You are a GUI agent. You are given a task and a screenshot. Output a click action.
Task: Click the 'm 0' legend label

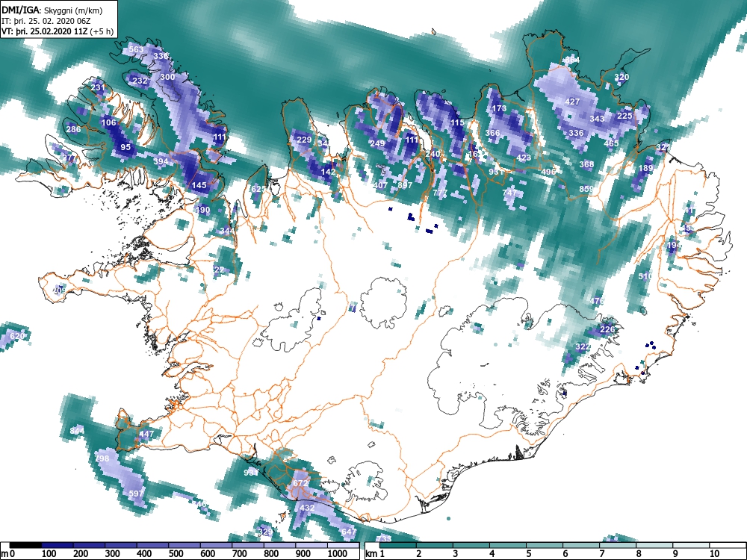(x=7, y=554)
